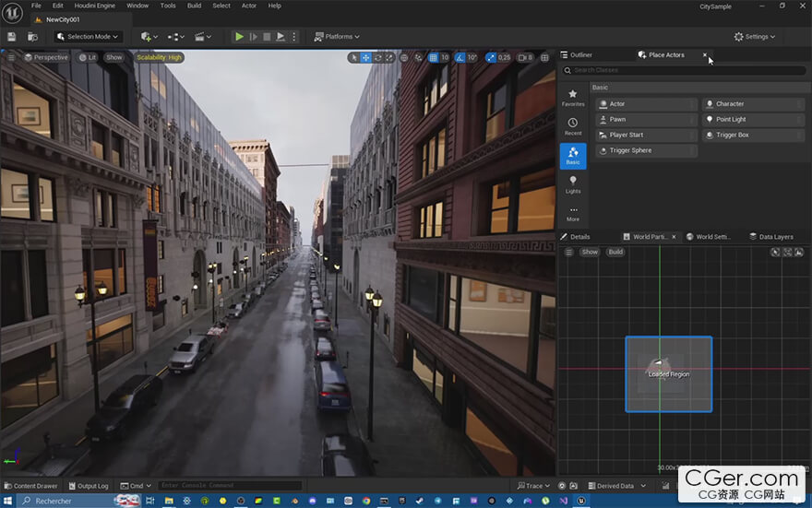Screen dimensions: 812x508
Task: Click the cinematics clapperboard icon
Action: pyautogui.click(x=200, y=37)
